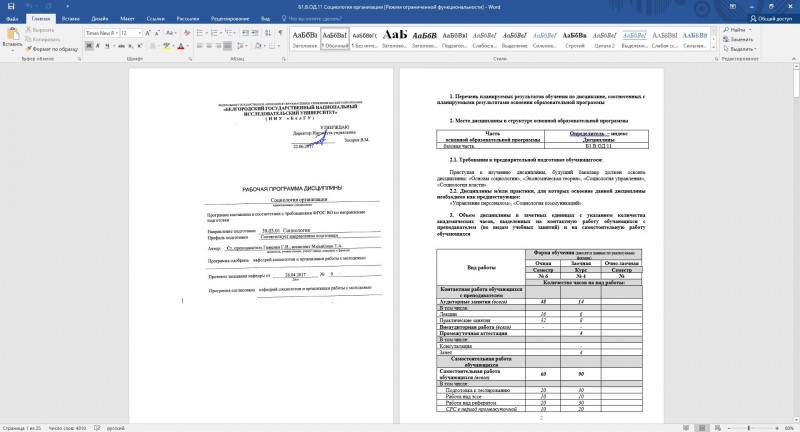Decrease the paragraph indent

pos(245,33)
